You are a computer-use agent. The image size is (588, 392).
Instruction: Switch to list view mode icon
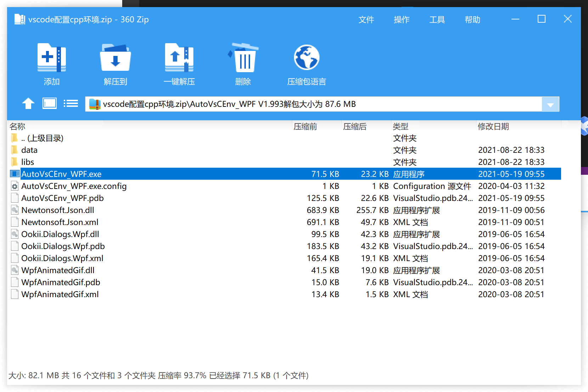point(71,103)
